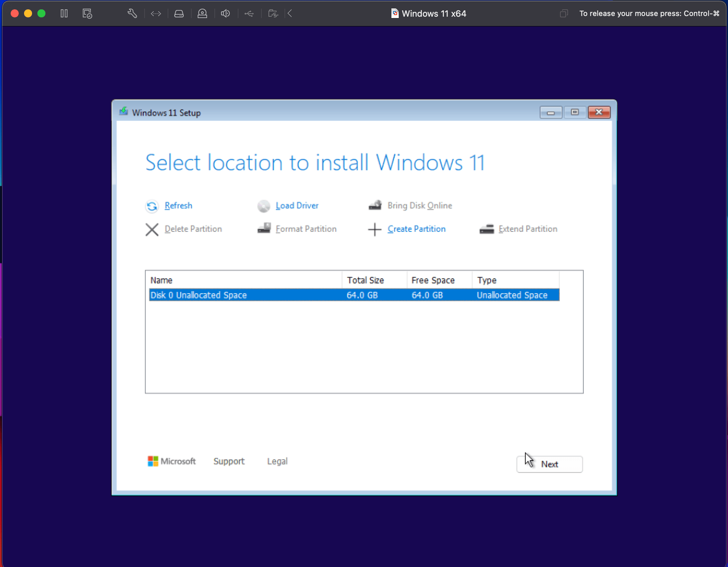Click the USB devices toolbar icon
The image size is (728, 567).
(249, 13)
